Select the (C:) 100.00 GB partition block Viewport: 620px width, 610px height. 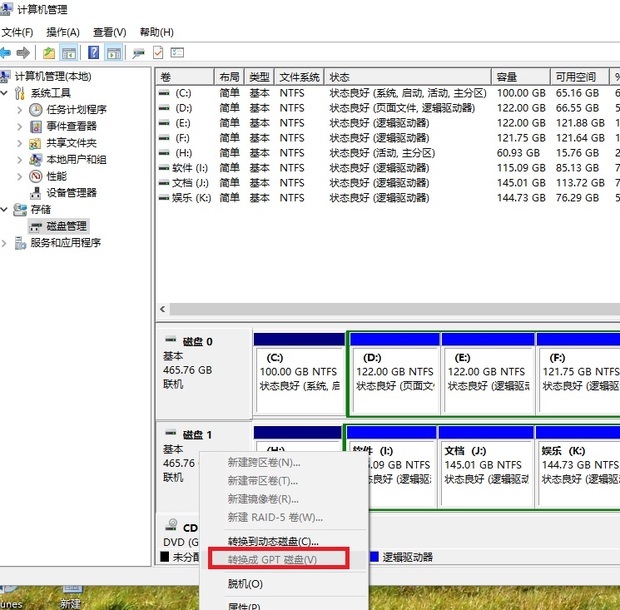point(299,374)
